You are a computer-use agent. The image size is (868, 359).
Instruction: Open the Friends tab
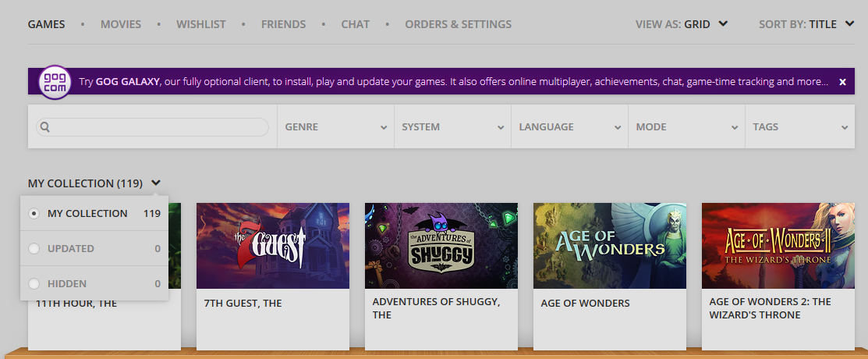tap(283, 24)
